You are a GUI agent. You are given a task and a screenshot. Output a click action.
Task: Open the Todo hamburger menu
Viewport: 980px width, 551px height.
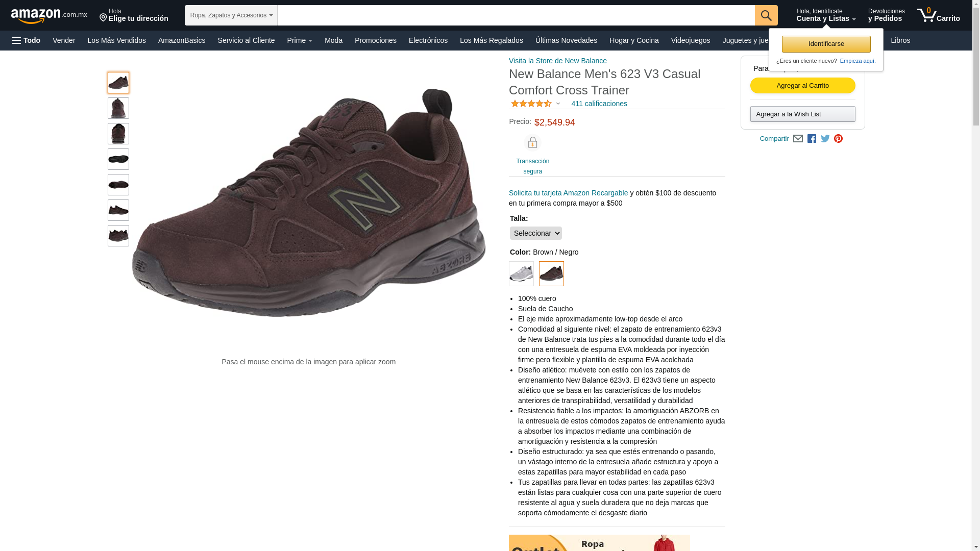coord(26,40)
